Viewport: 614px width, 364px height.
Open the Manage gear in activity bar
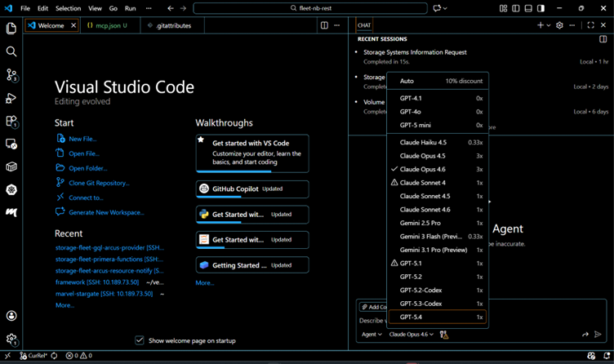click(11, 339)
